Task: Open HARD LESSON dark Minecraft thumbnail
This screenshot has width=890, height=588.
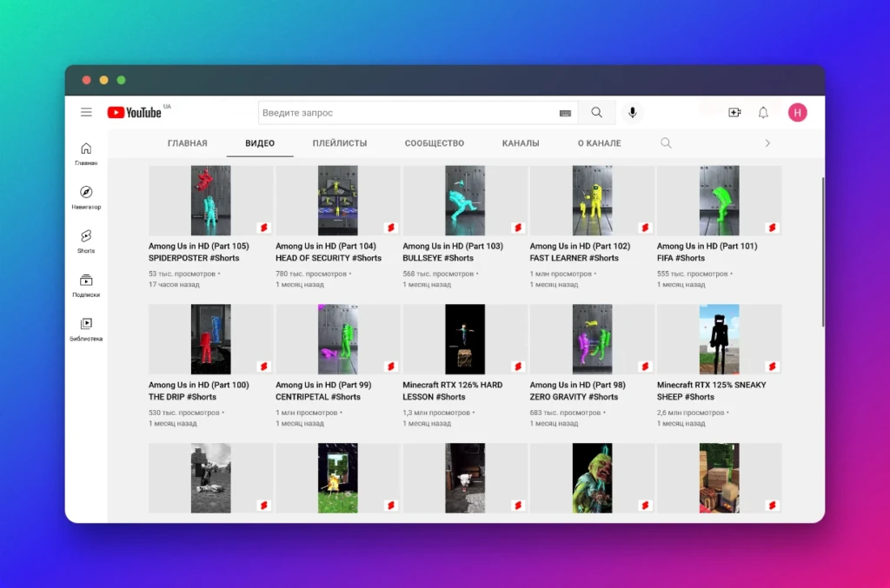Action: pyautogui.click(x=465, y=339)
